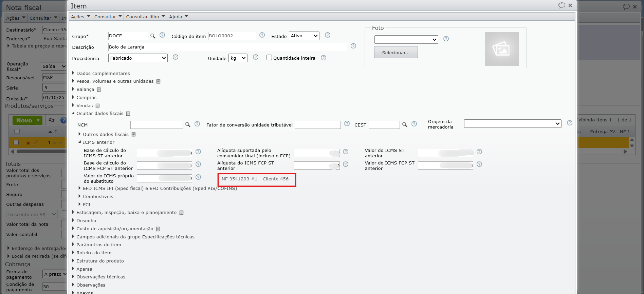Open the Estado dropdown showing Ativo

tap(304, 36)
